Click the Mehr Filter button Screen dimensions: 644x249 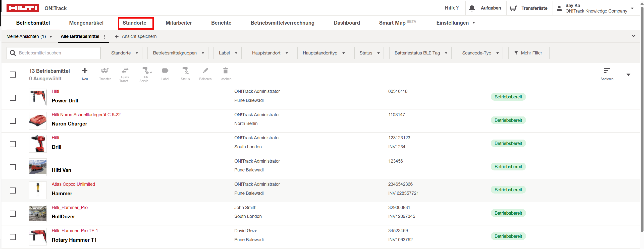[529, 53]
